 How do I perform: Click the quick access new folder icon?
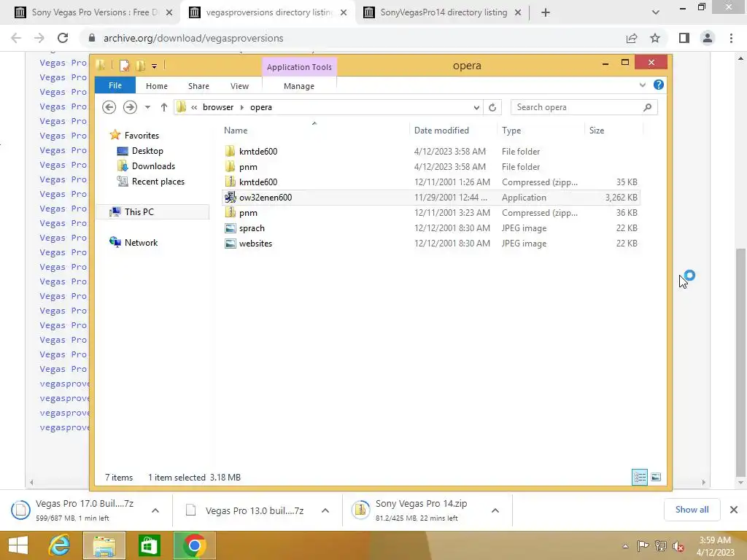point(141,65)
